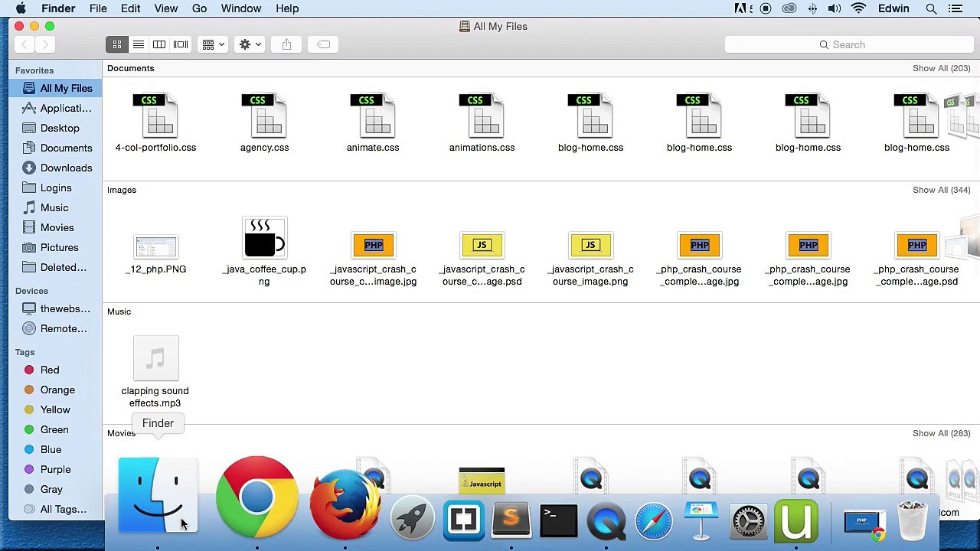Select the animations.css file
The width and height of the screenshot is (980, 551).
tap(482, 123)
